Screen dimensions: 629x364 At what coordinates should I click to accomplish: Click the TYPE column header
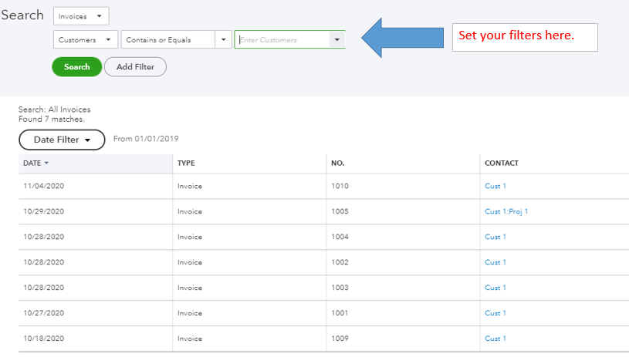[186, 163]
